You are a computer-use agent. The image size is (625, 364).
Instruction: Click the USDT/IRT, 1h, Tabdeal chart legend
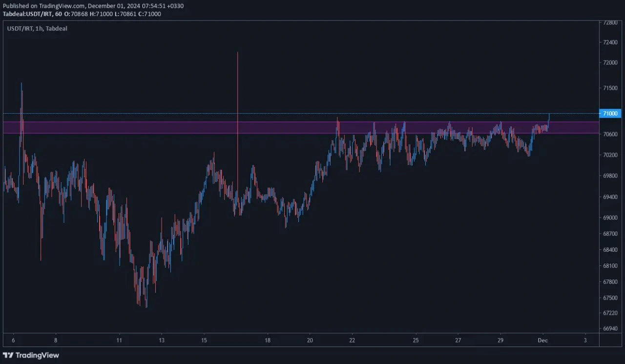click(x=37, y=29)
